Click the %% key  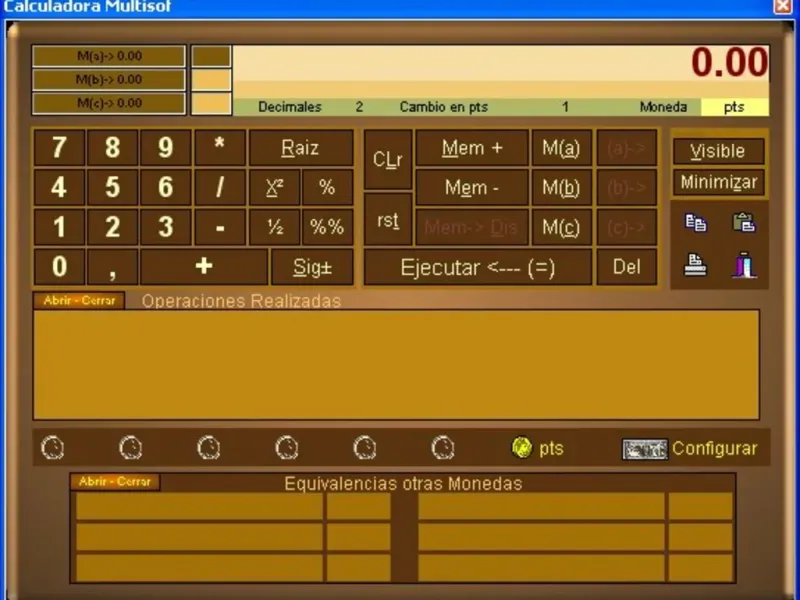tap(327, 227)
